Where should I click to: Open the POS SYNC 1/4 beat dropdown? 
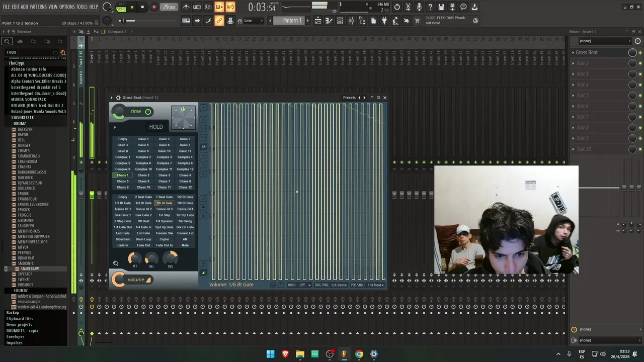pos(368,285)
